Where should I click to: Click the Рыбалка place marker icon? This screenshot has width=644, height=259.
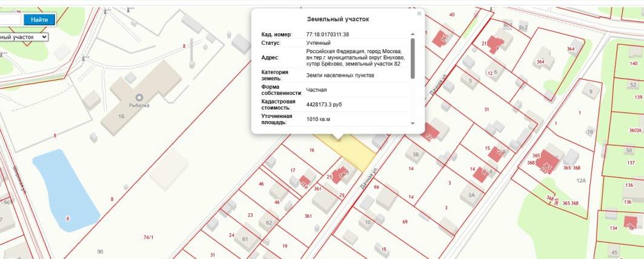coord(139,97)
